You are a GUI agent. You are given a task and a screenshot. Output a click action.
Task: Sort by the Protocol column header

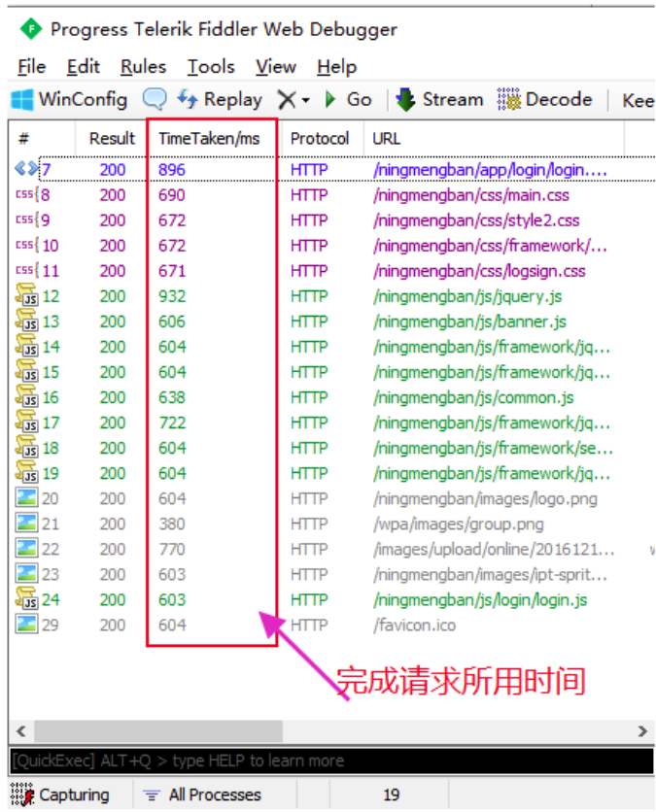[320, 138]
